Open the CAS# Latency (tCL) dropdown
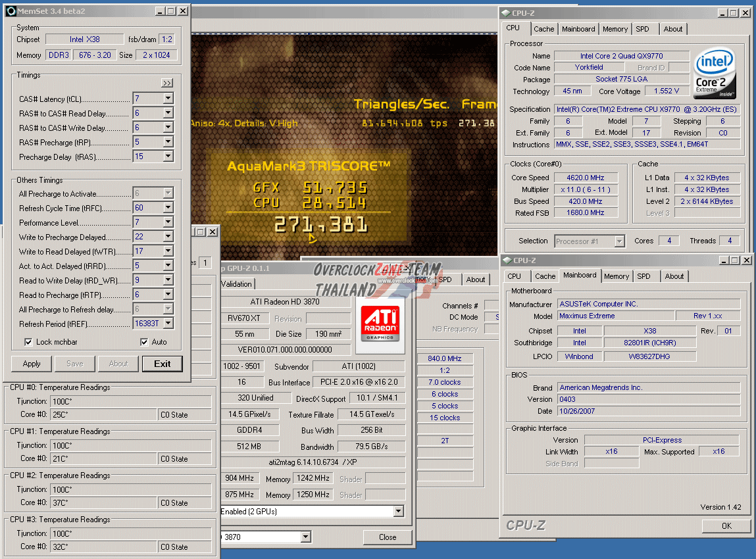 coord(168,98)
